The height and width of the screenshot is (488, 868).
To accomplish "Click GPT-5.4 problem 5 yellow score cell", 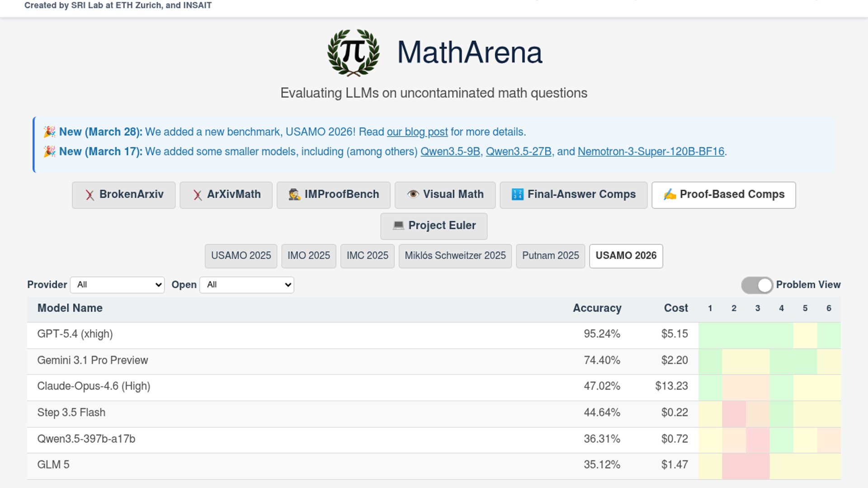I will coord(805,335).
